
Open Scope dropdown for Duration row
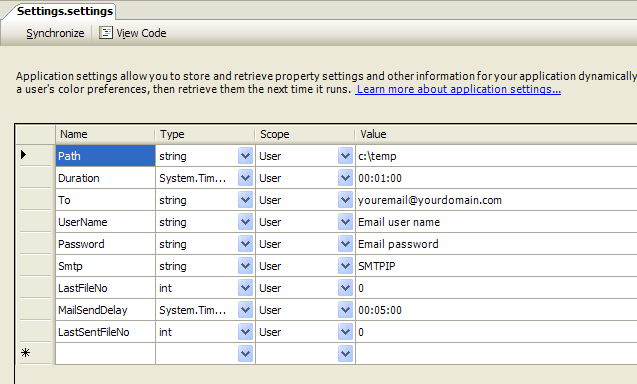click(x=345, y=178)
